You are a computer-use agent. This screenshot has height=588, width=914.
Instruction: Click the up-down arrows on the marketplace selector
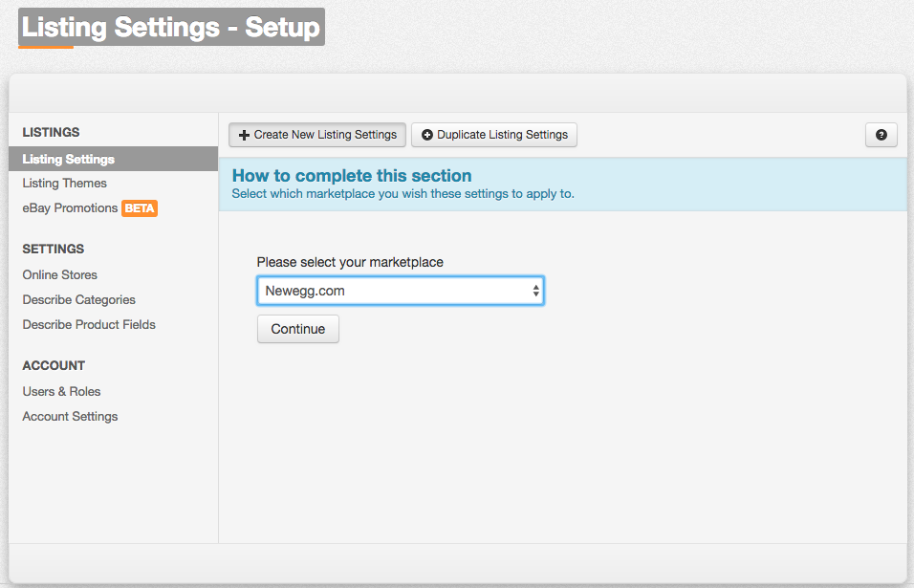(535, 291)
